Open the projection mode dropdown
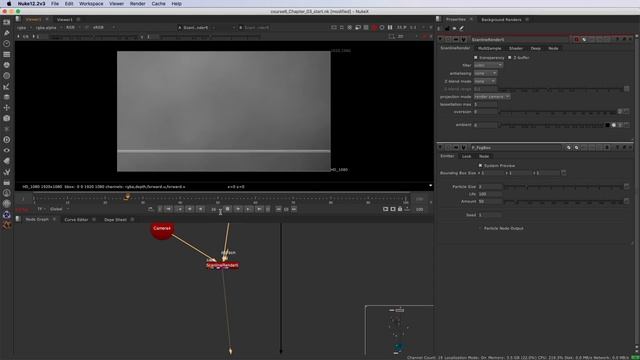This screenshot has width=640, height=360. (x=492, y=97)
